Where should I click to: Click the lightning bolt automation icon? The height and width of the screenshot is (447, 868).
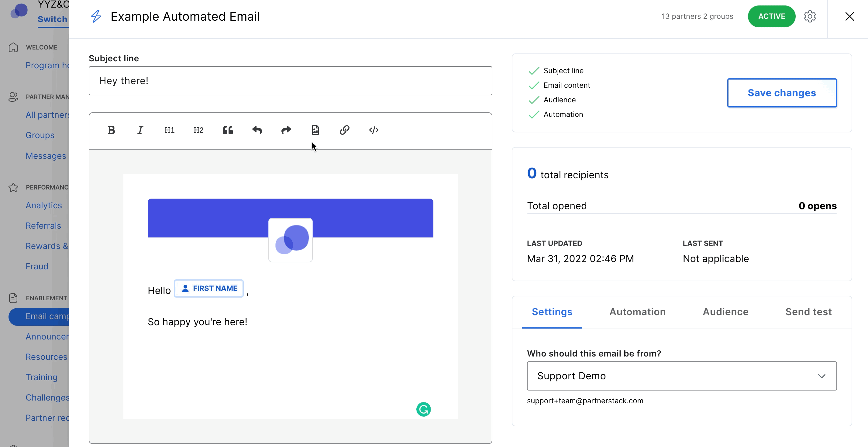(96, 16)
